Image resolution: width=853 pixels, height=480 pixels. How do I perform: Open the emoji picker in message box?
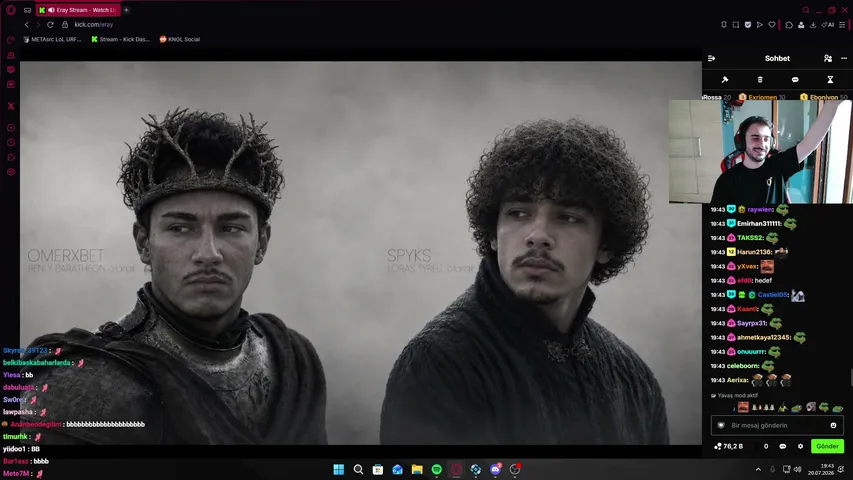[833, 425]
